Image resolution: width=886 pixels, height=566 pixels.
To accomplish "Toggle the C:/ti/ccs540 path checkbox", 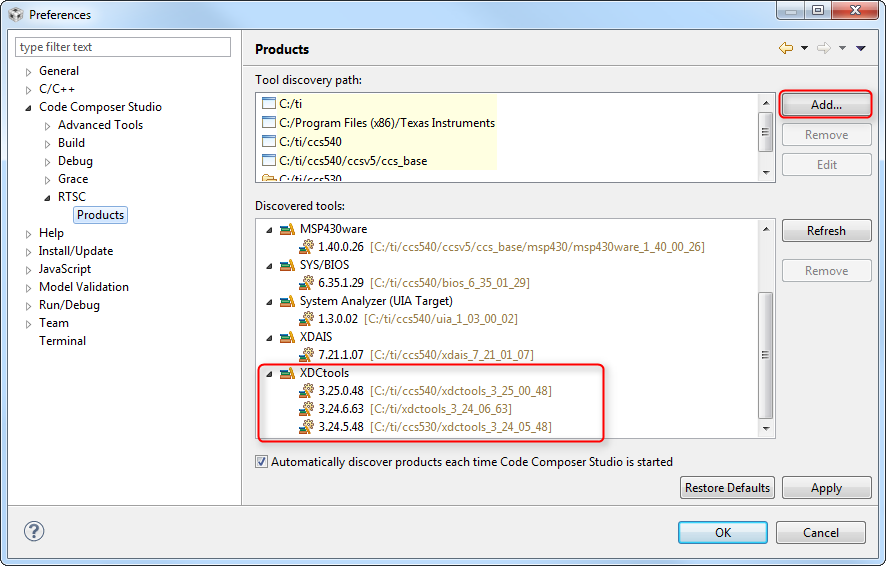I will [x=269, y=141].
